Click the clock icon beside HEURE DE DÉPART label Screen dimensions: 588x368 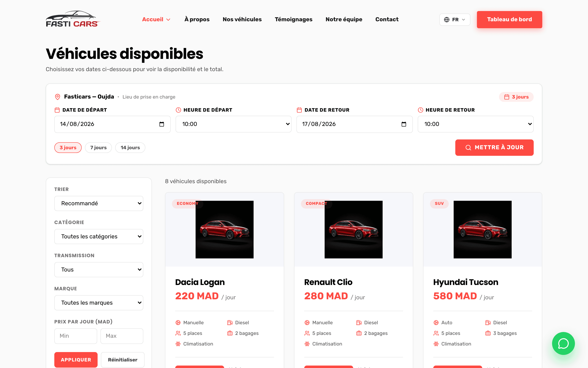(178, 110)
